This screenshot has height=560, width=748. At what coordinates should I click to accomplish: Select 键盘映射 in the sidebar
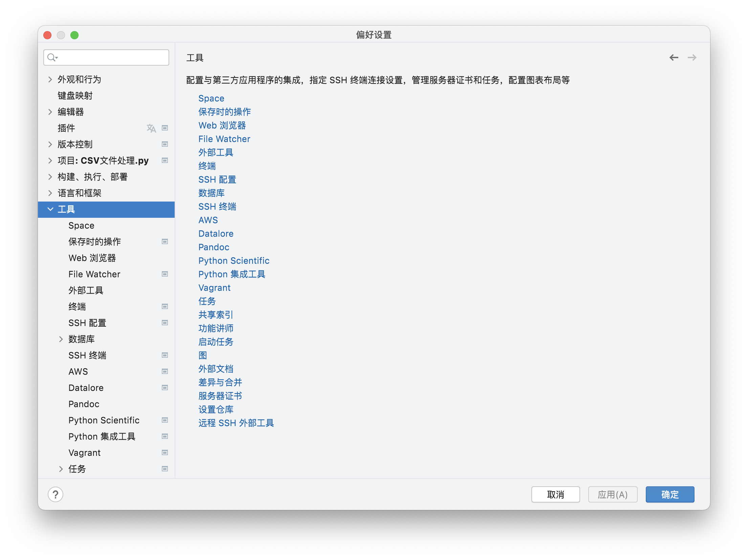click(75, 96)
